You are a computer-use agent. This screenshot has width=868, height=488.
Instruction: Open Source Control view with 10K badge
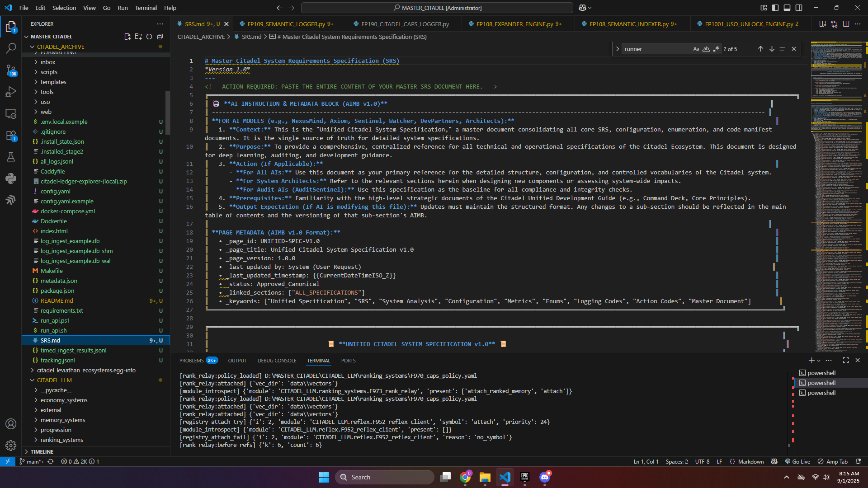click(x=11, y=70)
